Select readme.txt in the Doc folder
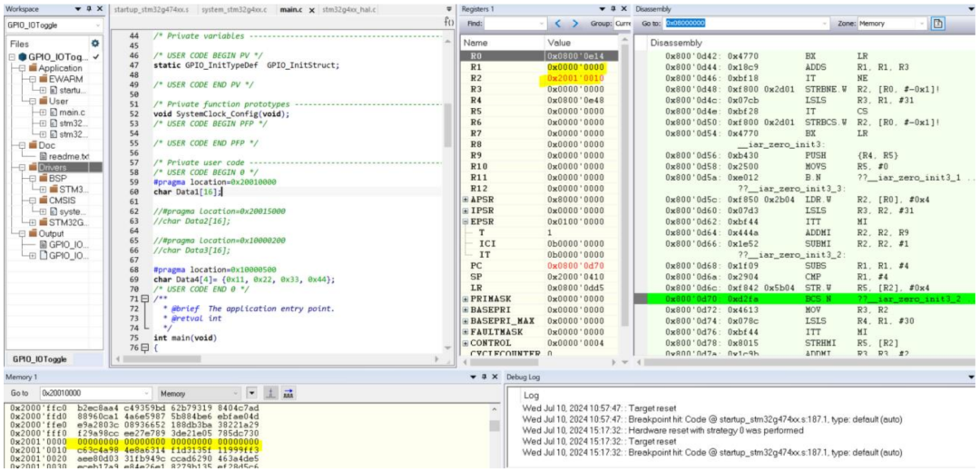The height and width of the screenshot is (471, 980). (69, 156)
